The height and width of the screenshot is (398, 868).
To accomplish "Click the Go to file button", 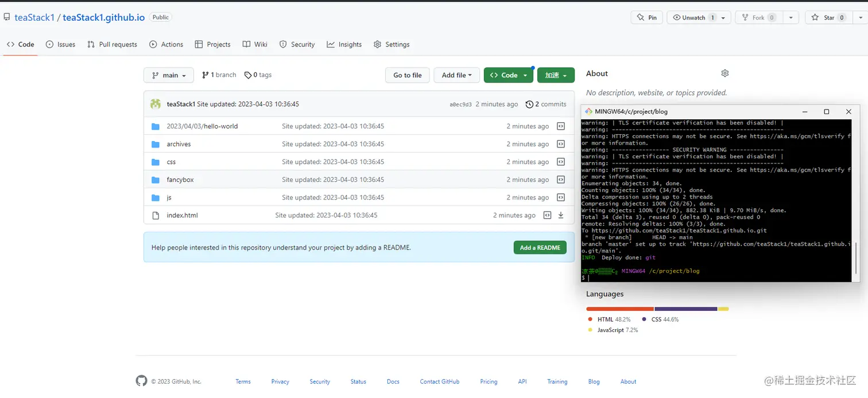I will (408, 75).
